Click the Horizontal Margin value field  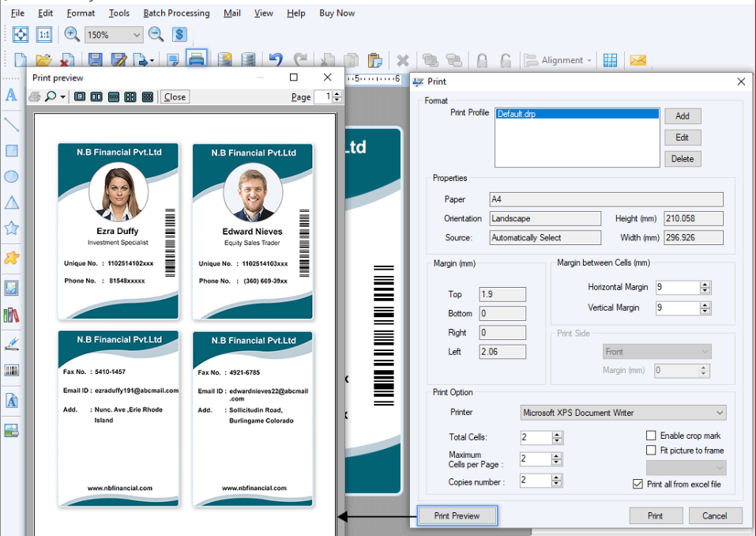pos(677,288)
